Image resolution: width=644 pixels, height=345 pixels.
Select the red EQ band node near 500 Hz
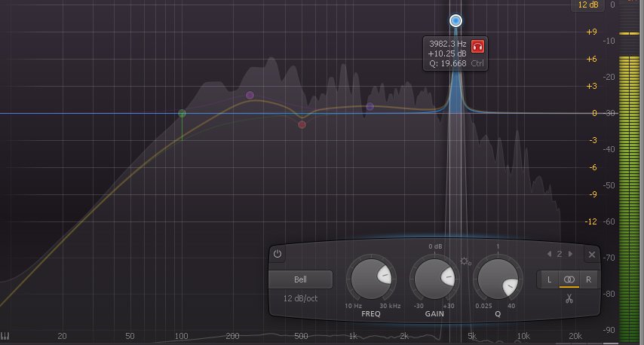tap(302, 124)
